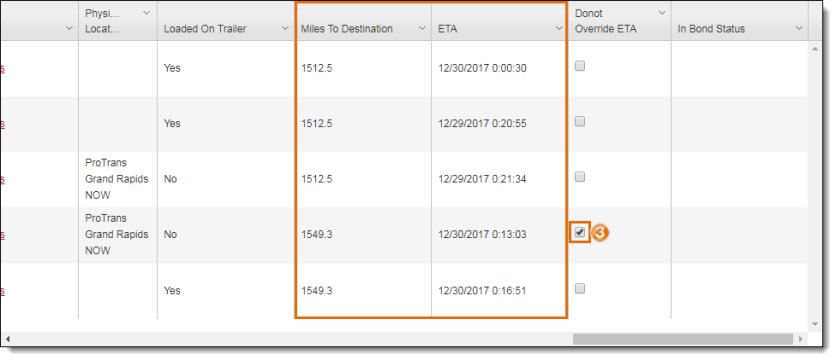Check override box for ETA 12/29/2017 0:21:34
The width and height of the screenshot is (836, 360).
pos(580,177)
